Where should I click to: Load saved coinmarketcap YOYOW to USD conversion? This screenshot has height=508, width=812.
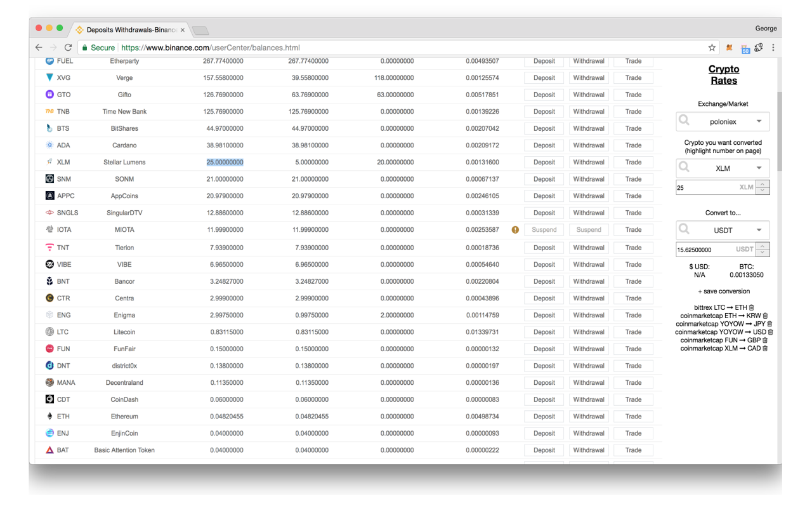pyautogui.click(x=721, y=331)
